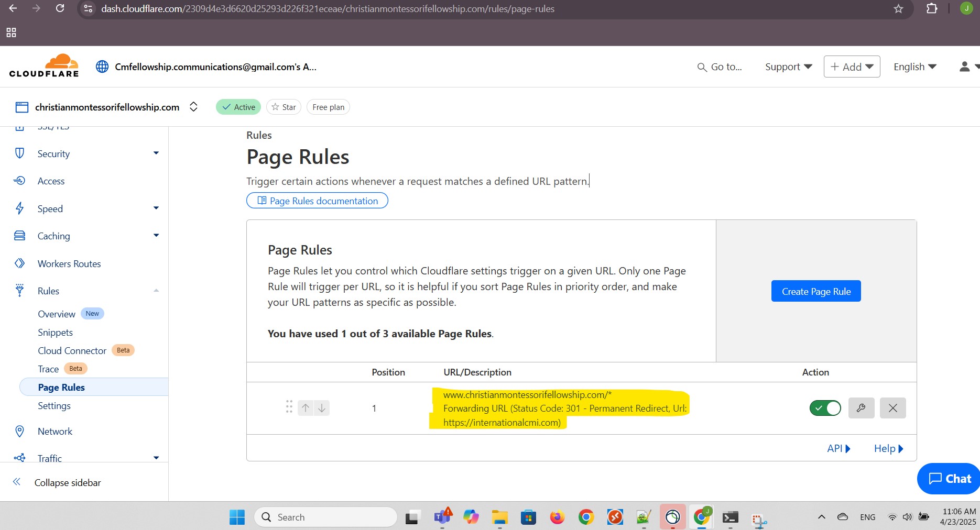Open the domain switcher next to the site name
Viewport: 980px width, 530px height.
(193, 107)
